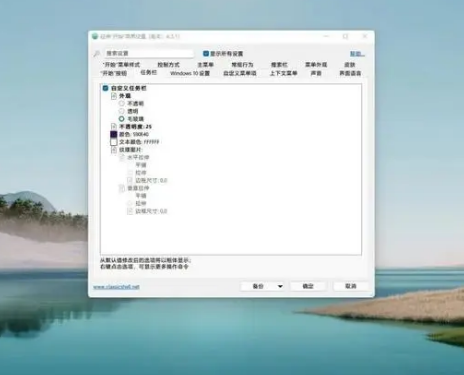The width and height of the screenshot is (464, 375).
Task: Click the first 边框尺寸 0,0 icon
Action: point(130,180)
